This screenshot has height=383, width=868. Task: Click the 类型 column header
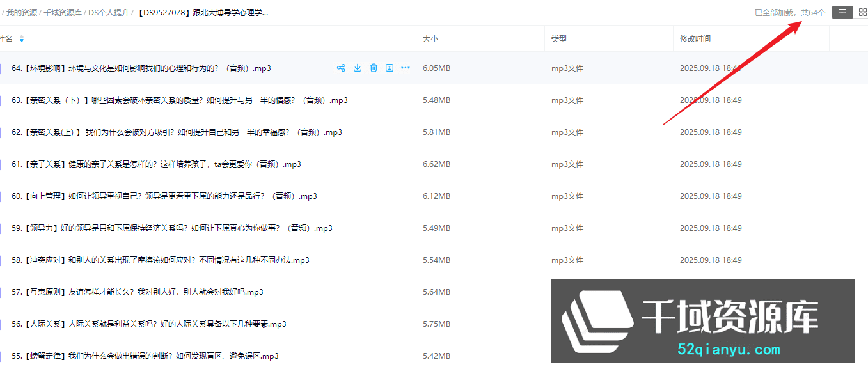559,39
